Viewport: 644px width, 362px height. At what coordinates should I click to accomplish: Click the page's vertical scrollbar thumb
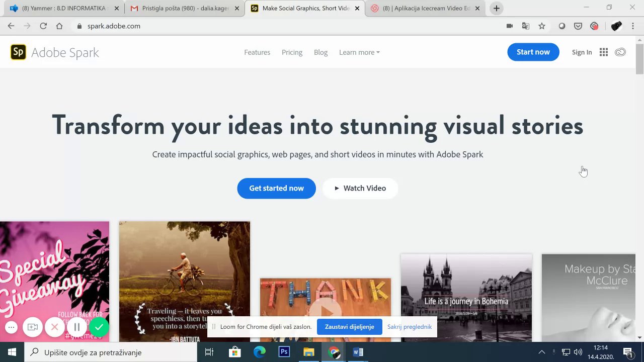pos(639,59)
